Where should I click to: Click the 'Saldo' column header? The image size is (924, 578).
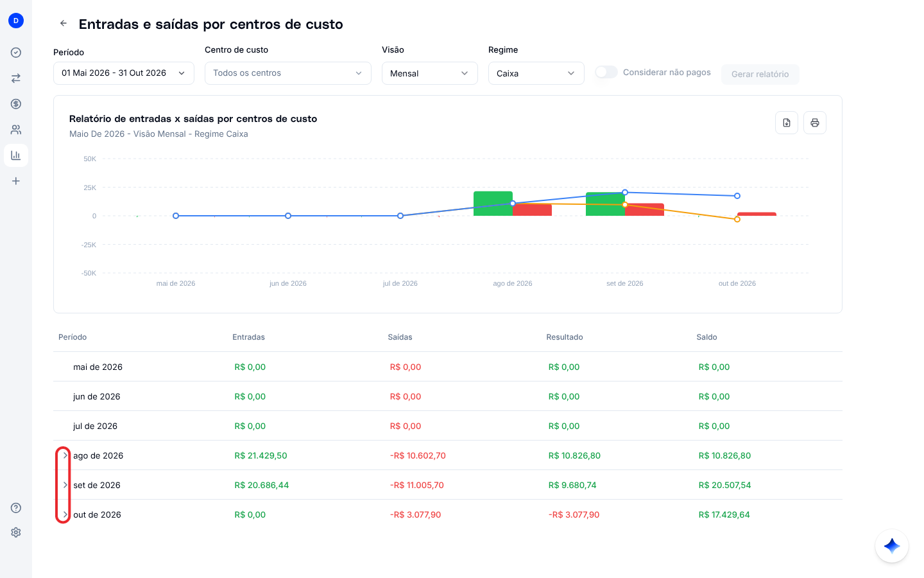[706, 337]
